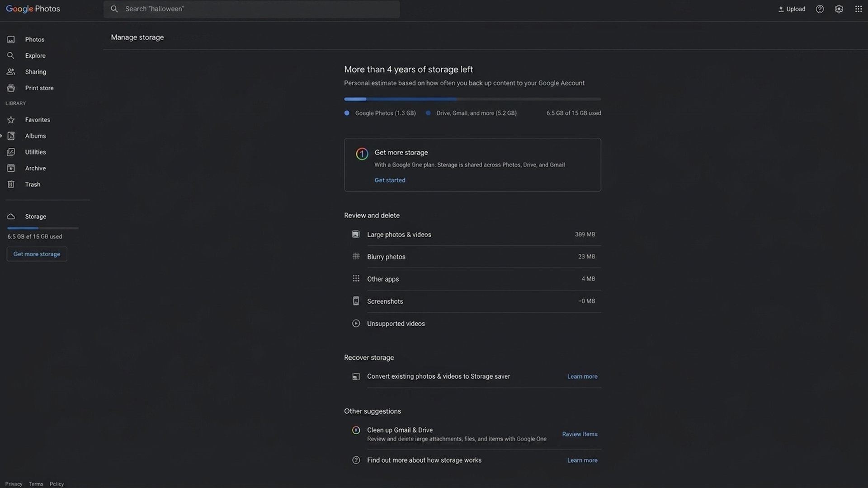Open the Blurry photos row
This screenshot has height=488, width=868.
click(472, 257)
